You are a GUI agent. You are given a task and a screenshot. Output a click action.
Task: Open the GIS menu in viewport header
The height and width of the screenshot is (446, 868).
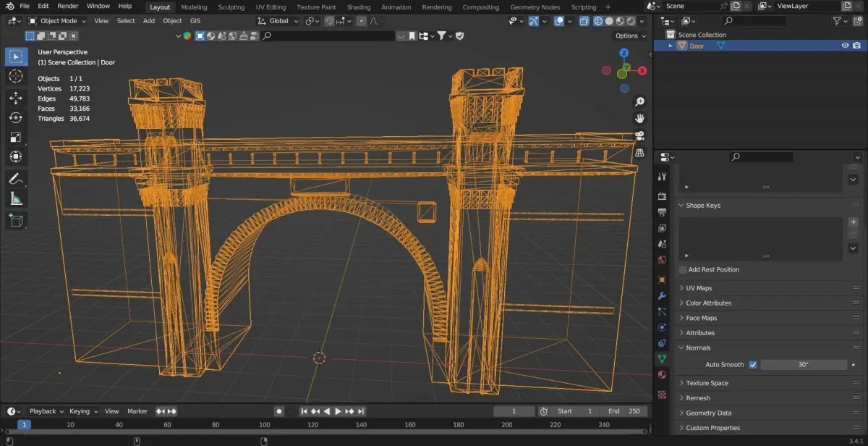[195, 21]
